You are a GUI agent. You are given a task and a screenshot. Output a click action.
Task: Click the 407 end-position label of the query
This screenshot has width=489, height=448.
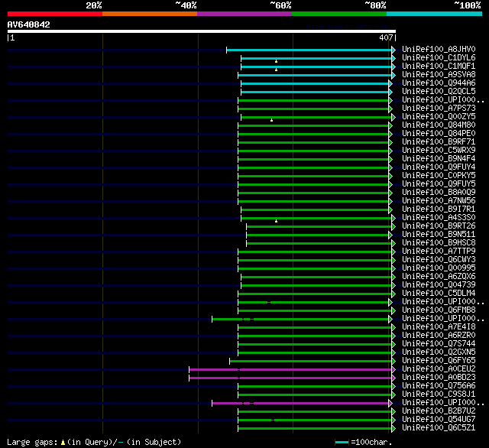(x=386, y=38)
